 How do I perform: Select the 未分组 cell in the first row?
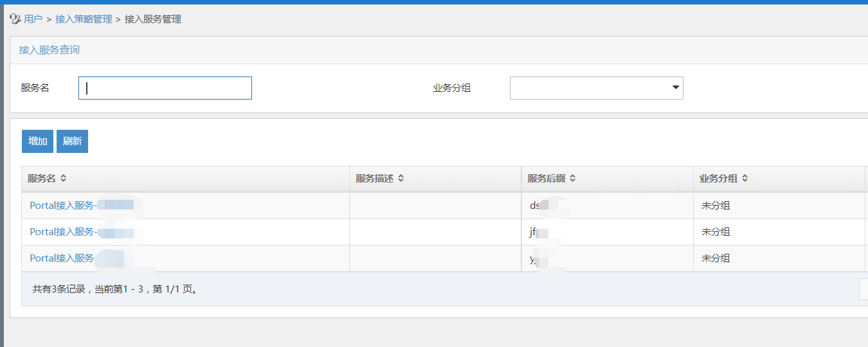pyautogui.click(x=716, y=206)
